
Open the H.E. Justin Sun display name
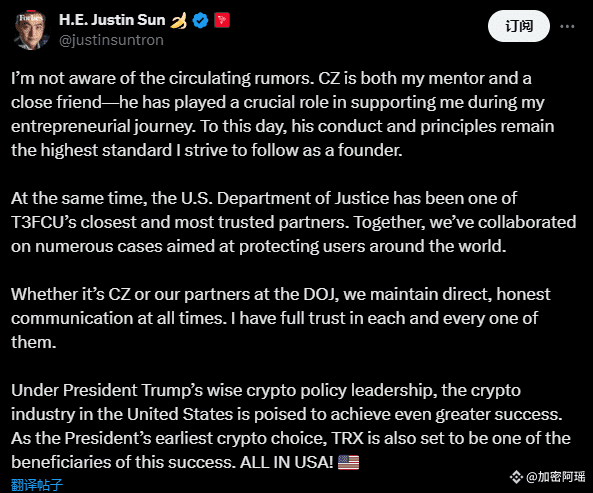pos(112,20)
